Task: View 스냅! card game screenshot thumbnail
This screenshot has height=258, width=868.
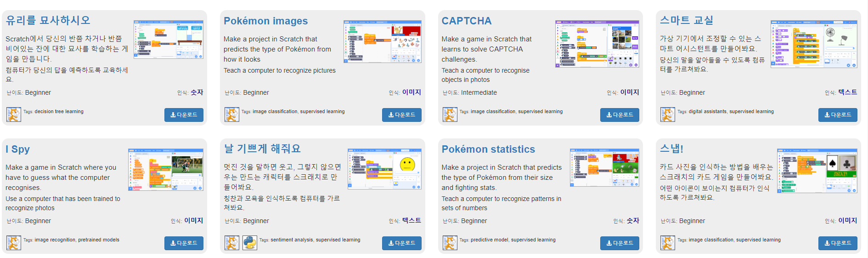Action: click(817, 171)
